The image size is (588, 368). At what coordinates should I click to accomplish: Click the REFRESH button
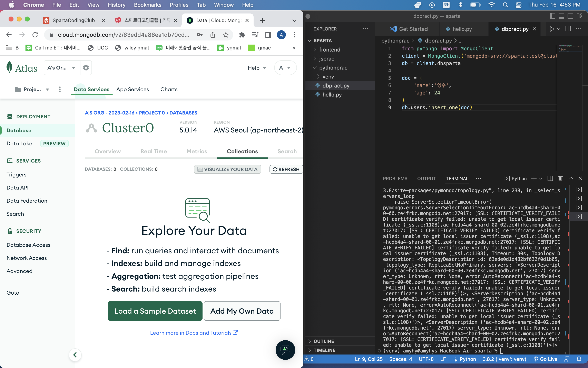click(286, 169)
